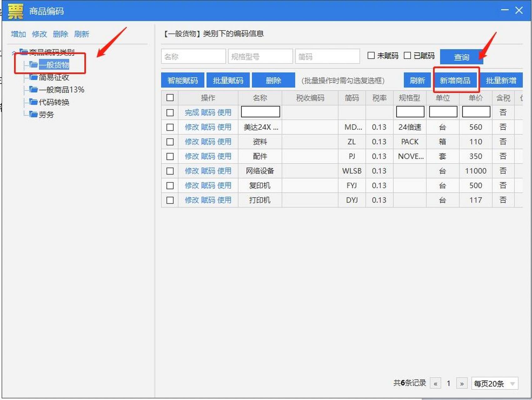This screenshot has width=532, height=400.
Task: Check the 美达24X row checkbox
Action: pos(170,127)
